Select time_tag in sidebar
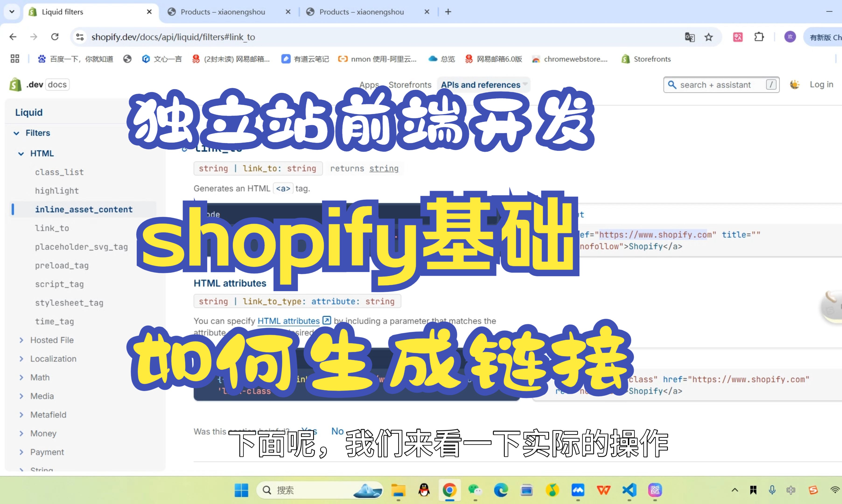The width and height of the screenshot is (842, 504). point(54,322)
